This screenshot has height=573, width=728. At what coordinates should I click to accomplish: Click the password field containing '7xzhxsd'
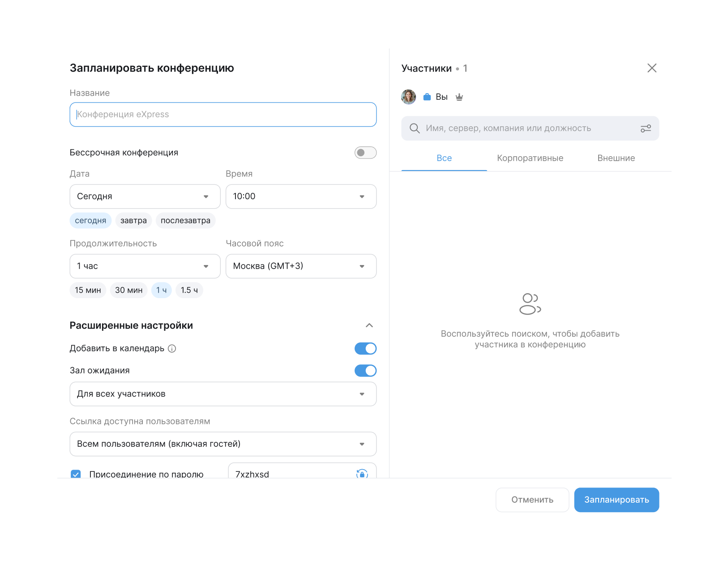pos(302,471)
